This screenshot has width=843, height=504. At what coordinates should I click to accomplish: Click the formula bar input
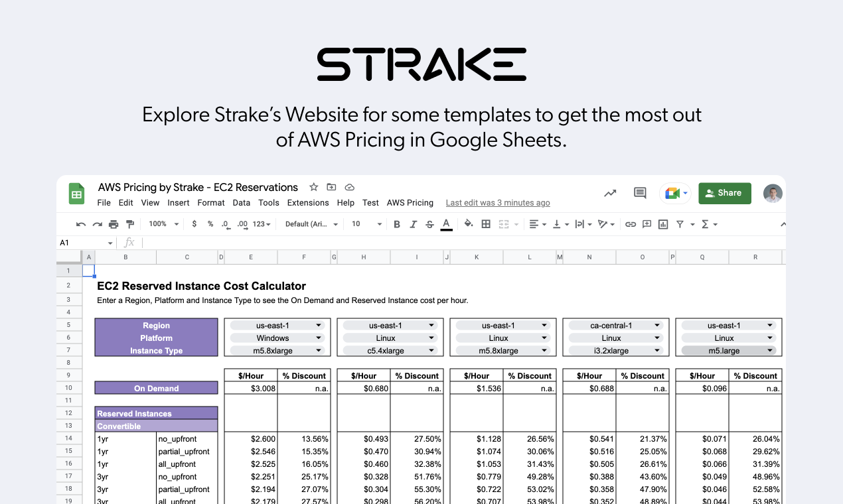pyautogui.click(x=463, y=243)
